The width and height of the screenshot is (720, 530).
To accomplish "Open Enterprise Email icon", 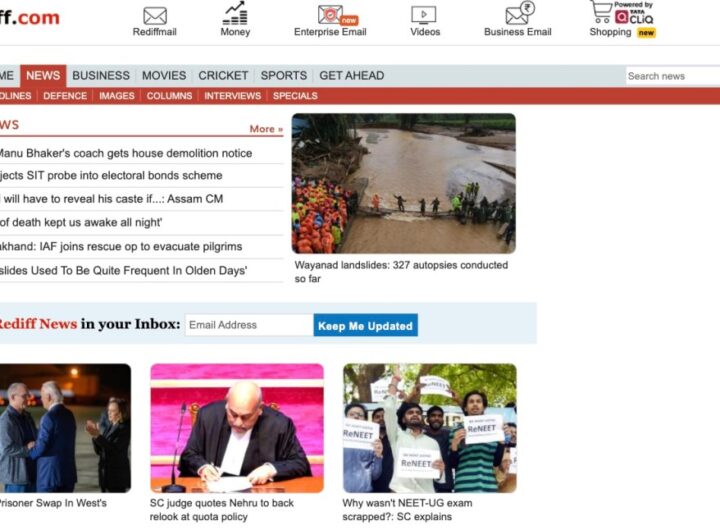I will pyautogui.click(x=330, y=15).
